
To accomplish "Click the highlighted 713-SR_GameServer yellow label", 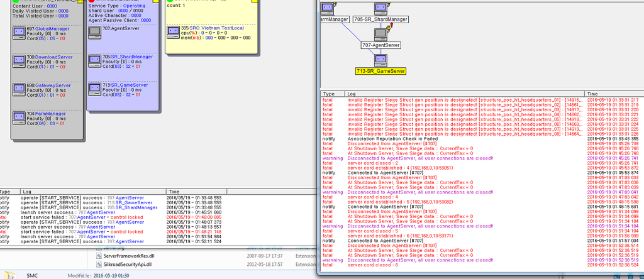I will point(380,72).
